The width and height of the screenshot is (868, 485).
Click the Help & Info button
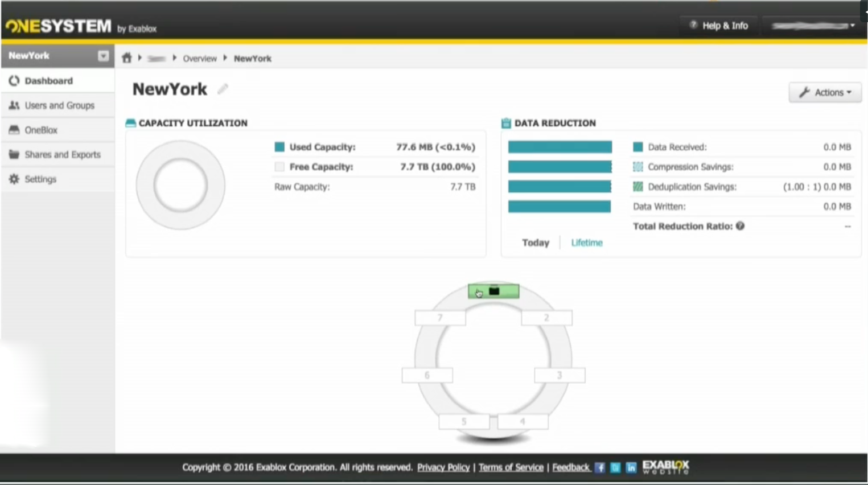[718, 26]
